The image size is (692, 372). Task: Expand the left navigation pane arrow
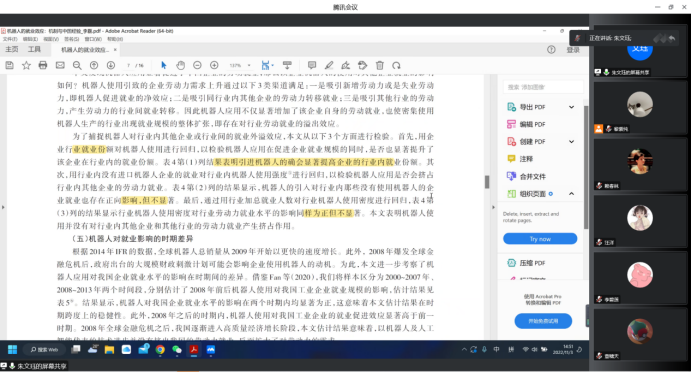pyautogui.click(x=3, y=207)
